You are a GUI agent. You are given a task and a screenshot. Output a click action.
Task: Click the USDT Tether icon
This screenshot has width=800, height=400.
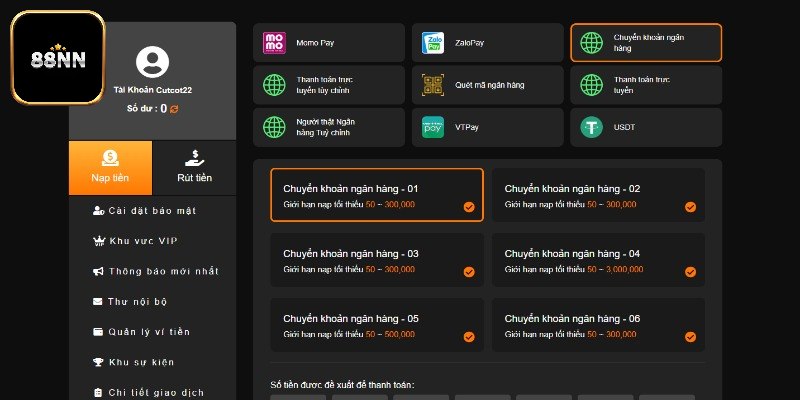pyautogui.click(x=591, y=127)
